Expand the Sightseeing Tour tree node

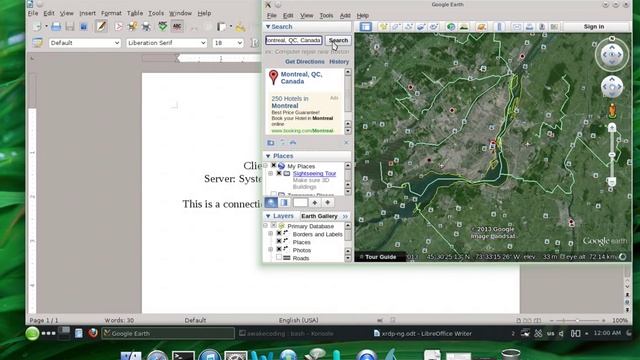[x=270, y=173]
